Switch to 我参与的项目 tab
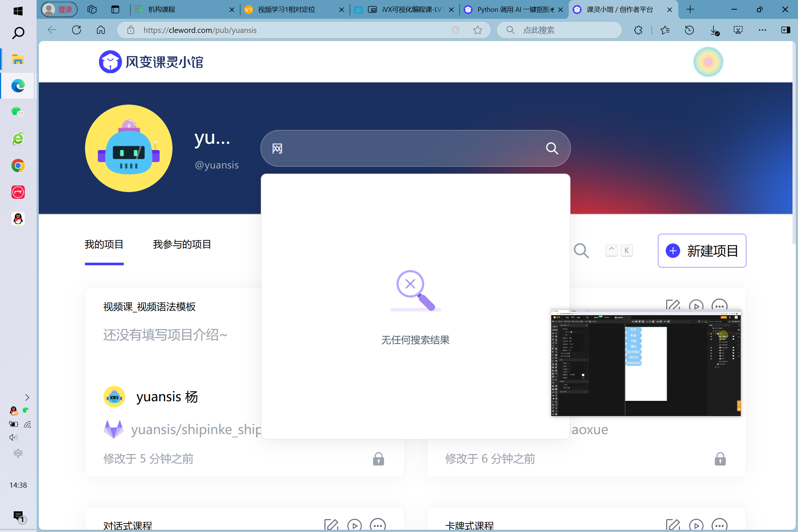Screen dimensions: 798x532 tap(182, 244)
